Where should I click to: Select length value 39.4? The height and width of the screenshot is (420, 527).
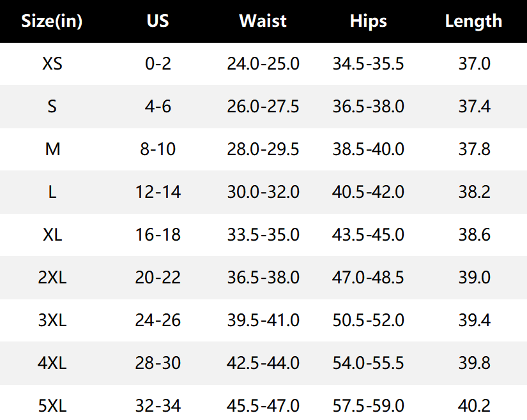[x=474, y=320]
